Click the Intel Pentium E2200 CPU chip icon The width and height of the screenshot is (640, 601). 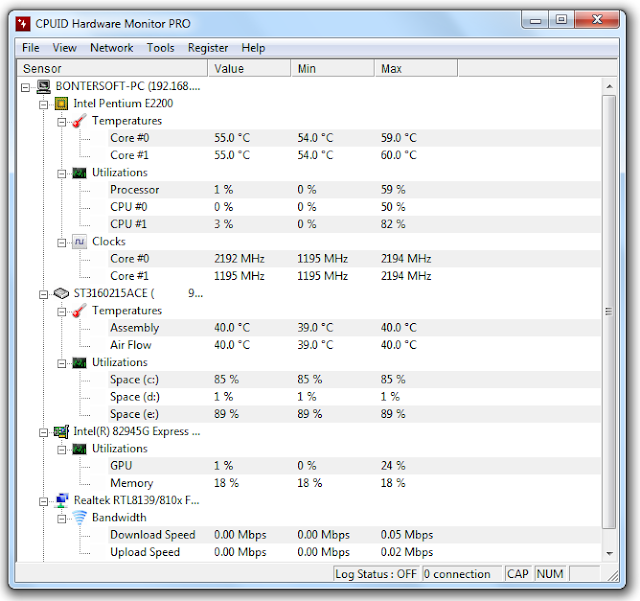click(61, 104)
